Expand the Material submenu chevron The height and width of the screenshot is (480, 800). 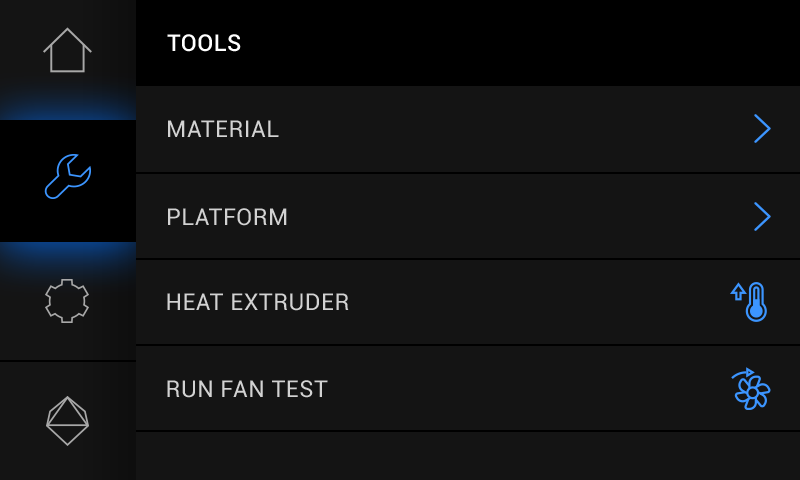click(762, 129)
